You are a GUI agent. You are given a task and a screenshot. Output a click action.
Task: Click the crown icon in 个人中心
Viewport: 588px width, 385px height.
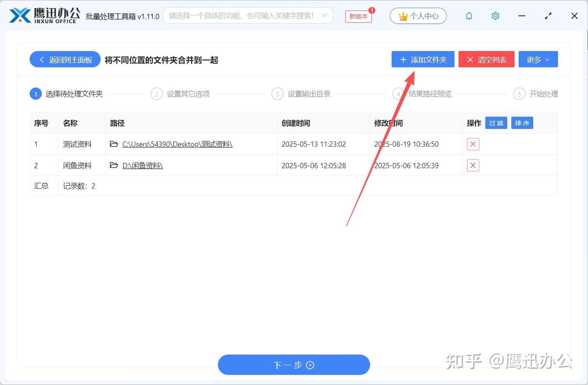pyautogui.click(x=403, y=16)
